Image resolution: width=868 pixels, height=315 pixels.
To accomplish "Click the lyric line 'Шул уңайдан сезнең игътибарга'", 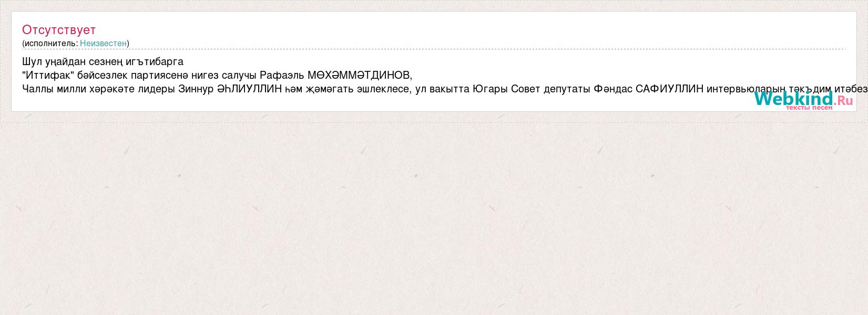I will click(103, 62).
